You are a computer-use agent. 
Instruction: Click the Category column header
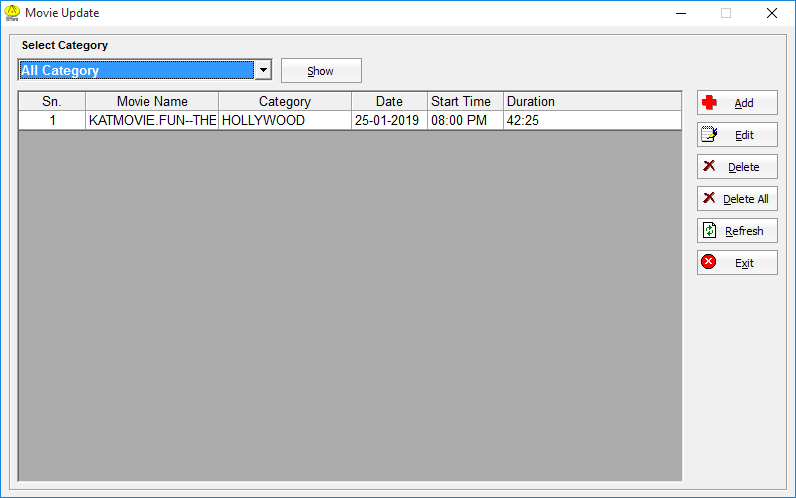pos(285,102)
